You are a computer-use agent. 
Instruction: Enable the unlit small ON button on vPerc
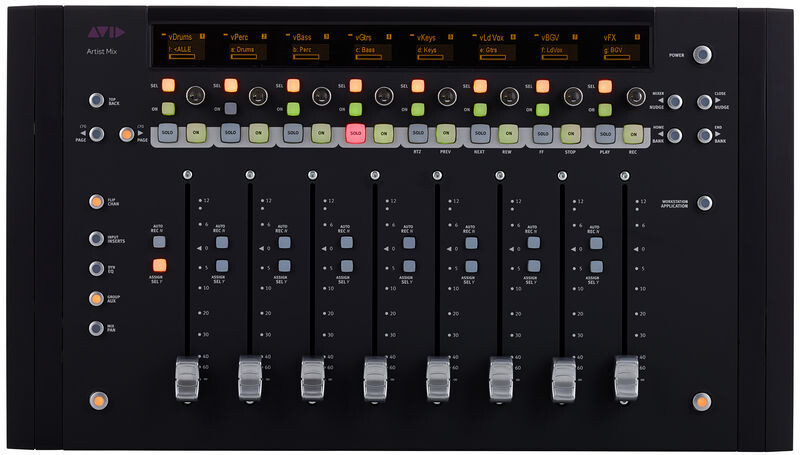(x=231, y=108)
